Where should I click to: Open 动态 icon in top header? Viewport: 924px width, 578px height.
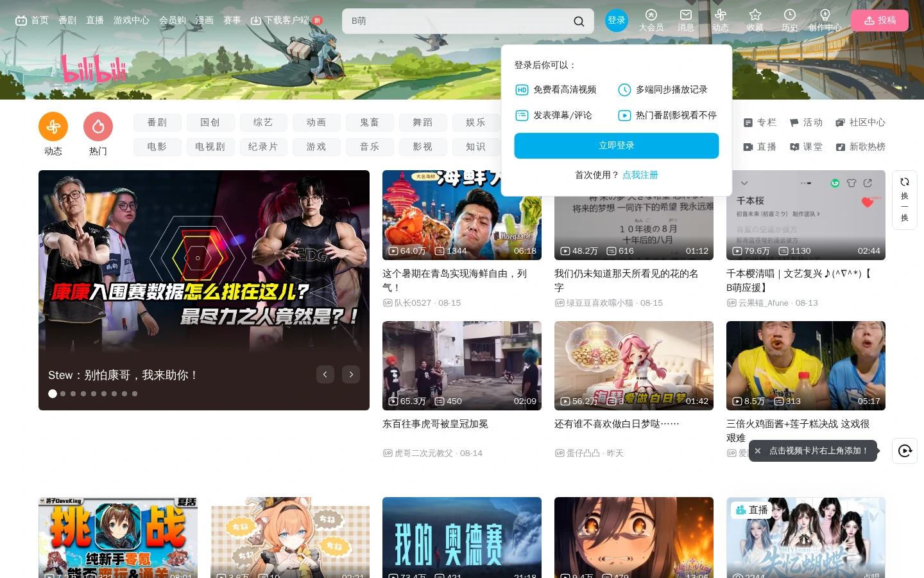[721, 21]
